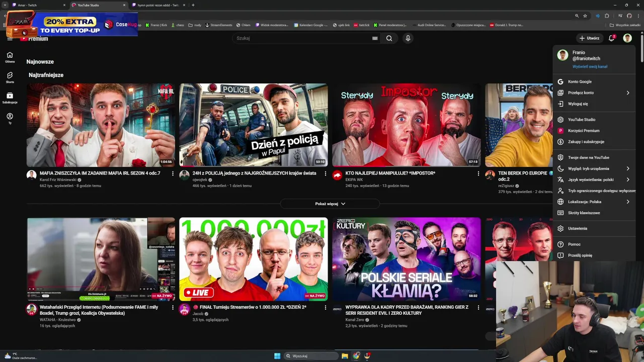Bookmark this page with star icon
Screen dimensions: 644x362
point(585,16)
